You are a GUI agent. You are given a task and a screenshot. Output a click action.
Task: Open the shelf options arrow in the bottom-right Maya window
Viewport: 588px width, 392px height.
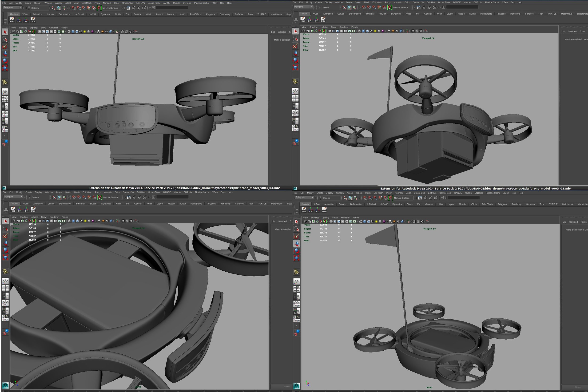(297, 213)
